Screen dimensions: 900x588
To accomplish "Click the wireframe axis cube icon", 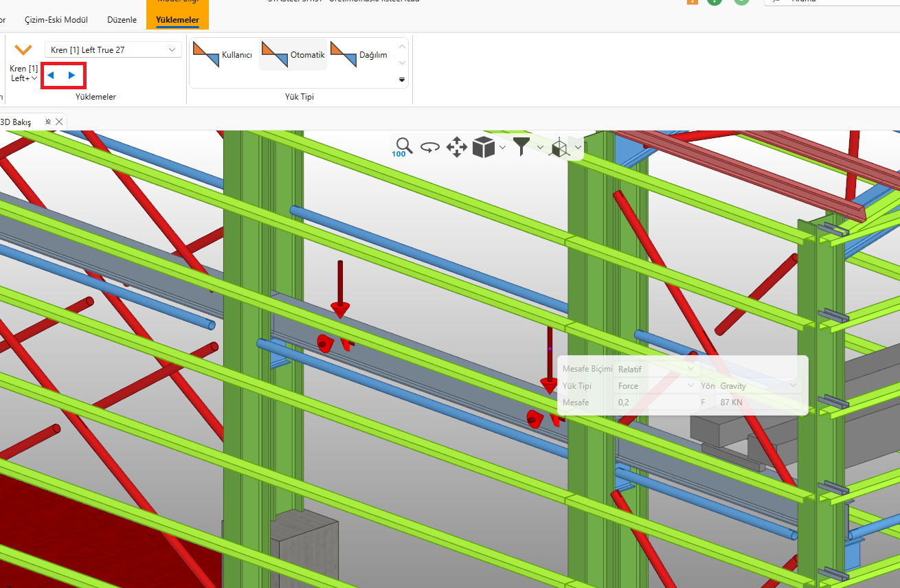I will (x=559, y=147).
